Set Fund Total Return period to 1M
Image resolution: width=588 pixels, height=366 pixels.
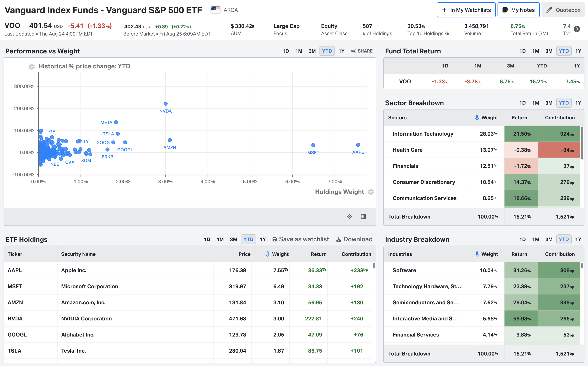click(x=535, y=51)
